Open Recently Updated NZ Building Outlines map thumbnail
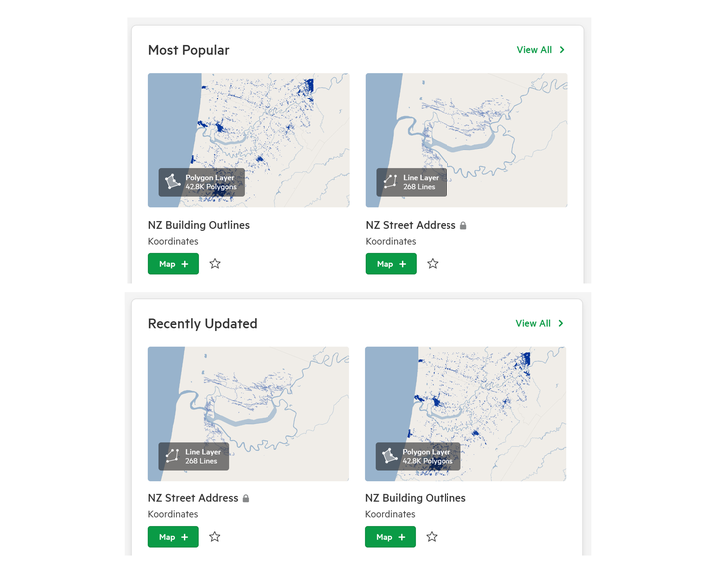 [x=465, y=414]
